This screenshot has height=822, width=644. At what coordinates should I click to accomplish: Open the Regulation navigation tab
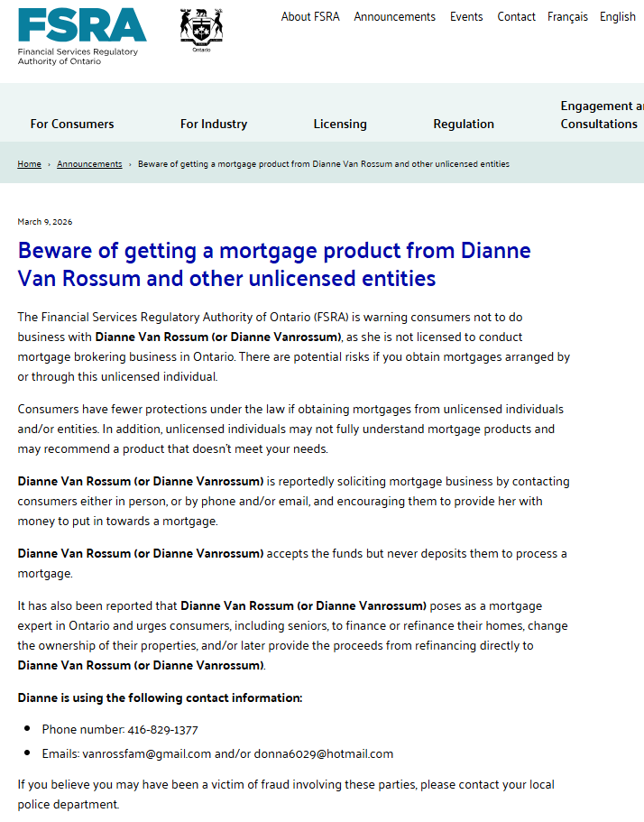click(464, 124)
